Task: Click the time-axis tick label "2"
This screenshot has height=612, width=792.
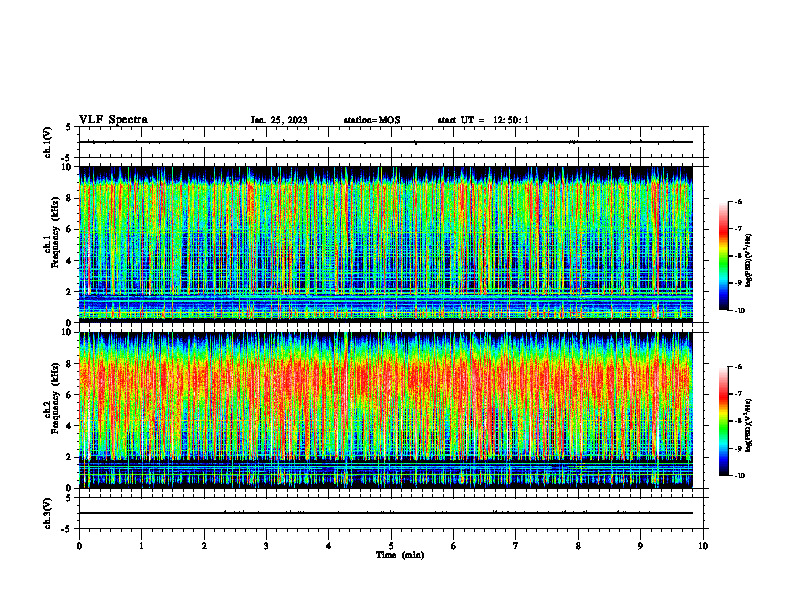Action: pyautogui.click(x=204, y=546)
